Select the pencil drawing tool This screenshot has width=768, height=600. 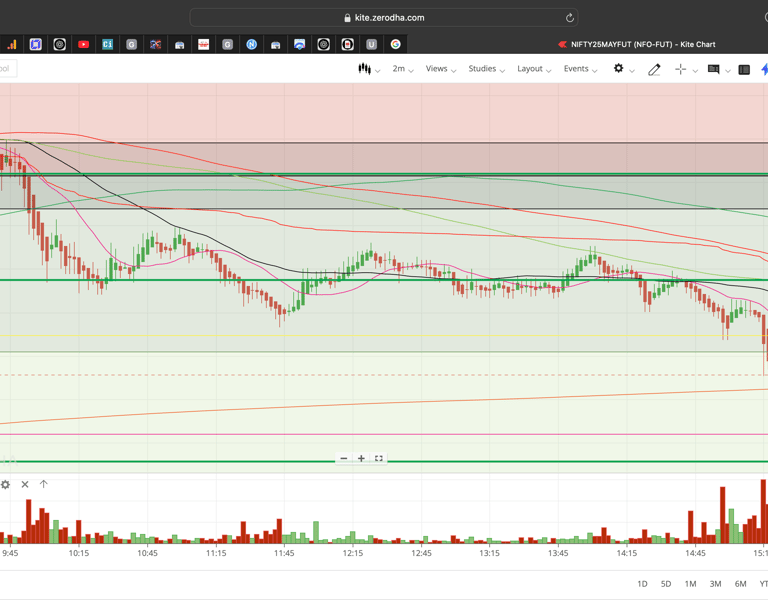pos(654,70)
